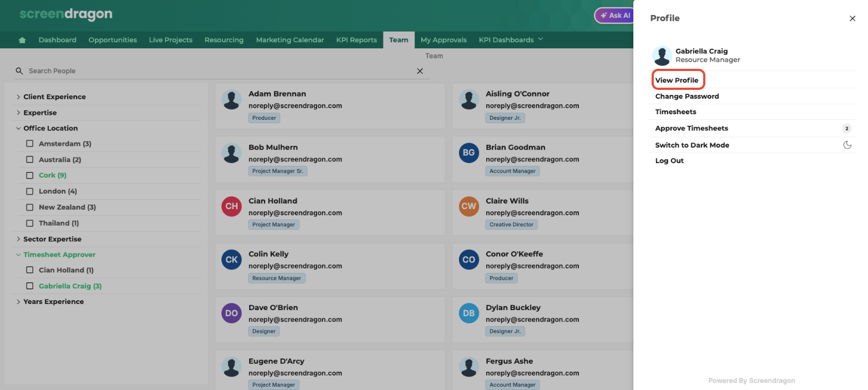Image resolution: width=868 pixels, height=390 pixels.
Task: Click Dylan Buckley's Designer Jr. tag
Action: 506,331
